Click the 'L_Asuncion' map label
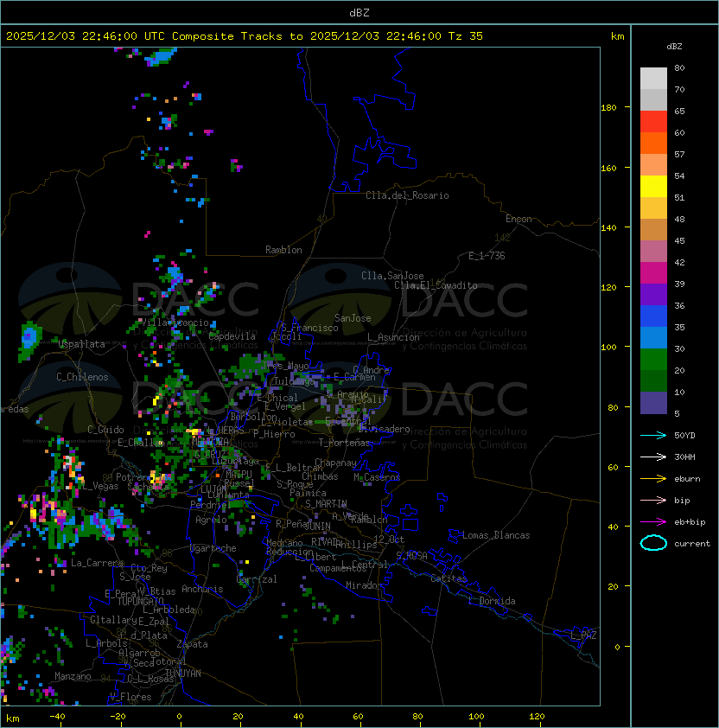 click(393, 337)
